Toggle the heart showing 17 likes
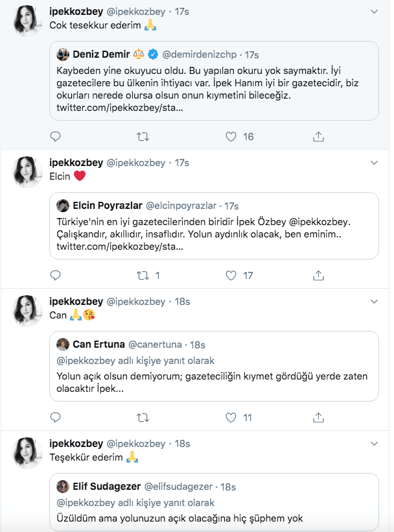The height and width of the screenshot is (532, 394). point(230,275)
